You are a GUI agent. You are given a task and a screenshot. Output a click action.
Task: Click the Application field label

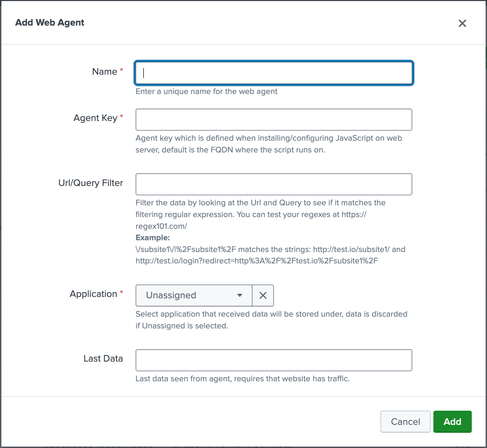93,294
